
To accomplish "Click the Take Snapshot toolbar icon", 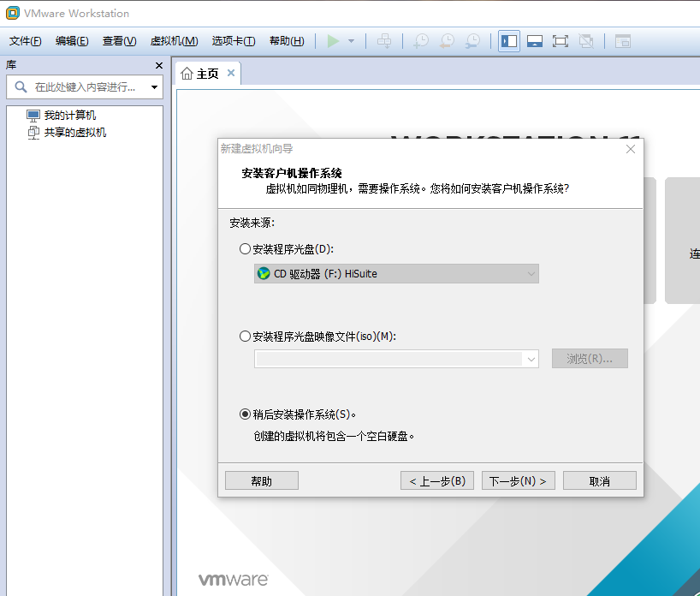I will coord(421,41).
